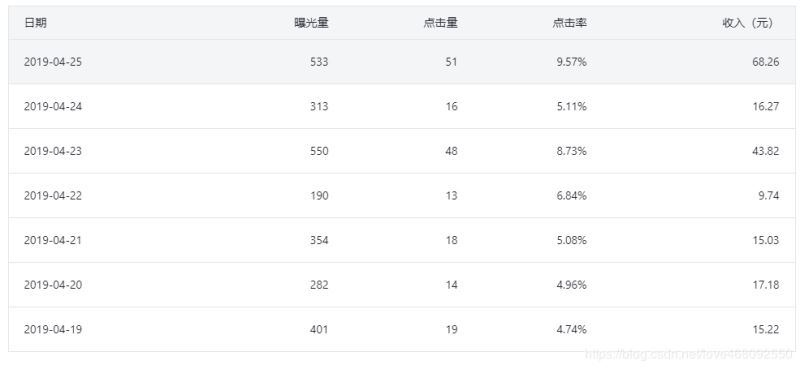Click the 日期 column header
Image resolution: width=800 pixels, height=369 pixels.
(35, 23)
